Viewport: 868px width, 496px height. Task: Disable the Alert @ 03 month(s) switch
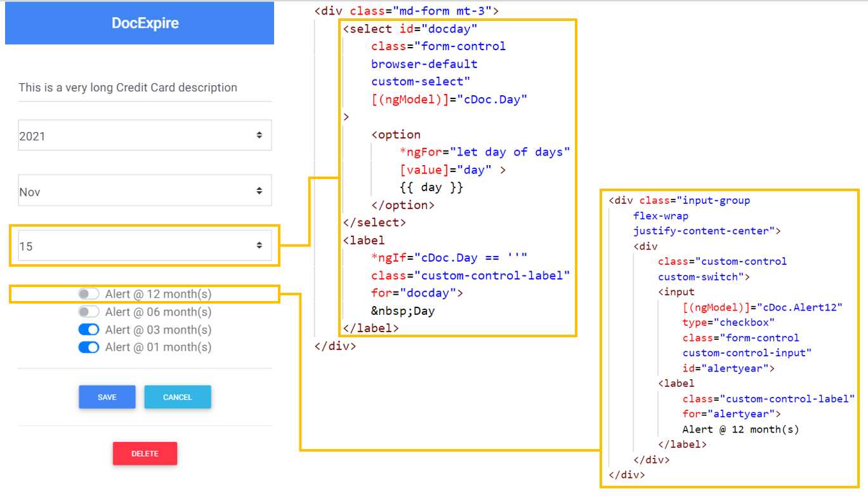88,330
